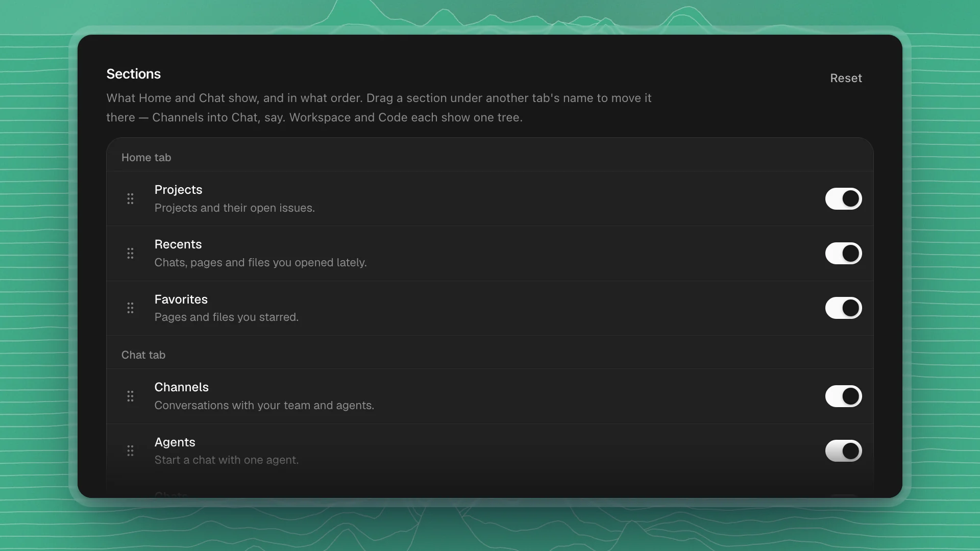Turn off the Recents section toggle
Image resolution: width=980 pixels, height=551 pixels.
pos(843,253)
